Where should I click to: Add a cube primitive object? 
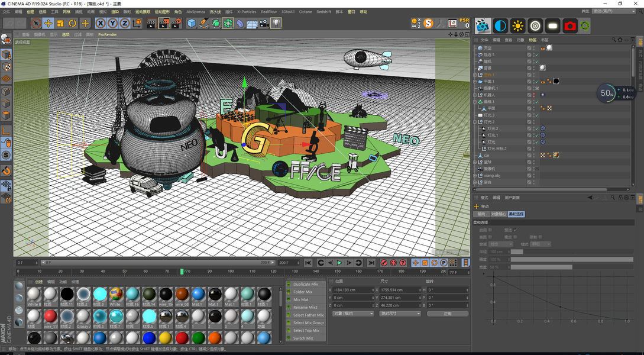[192, 23]
